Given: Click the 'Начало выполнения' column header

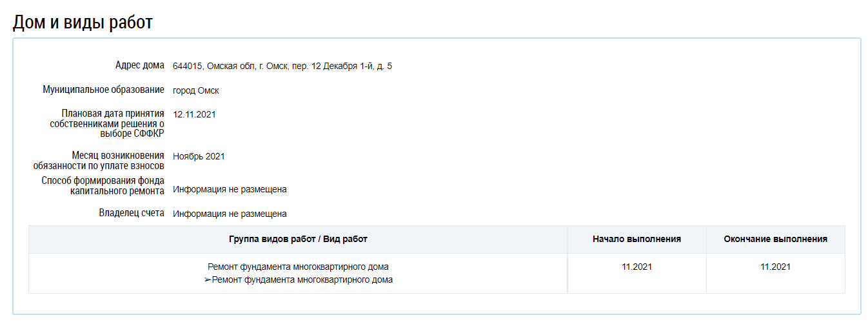Looking at the screenshot, I should (x=636, y=239).
